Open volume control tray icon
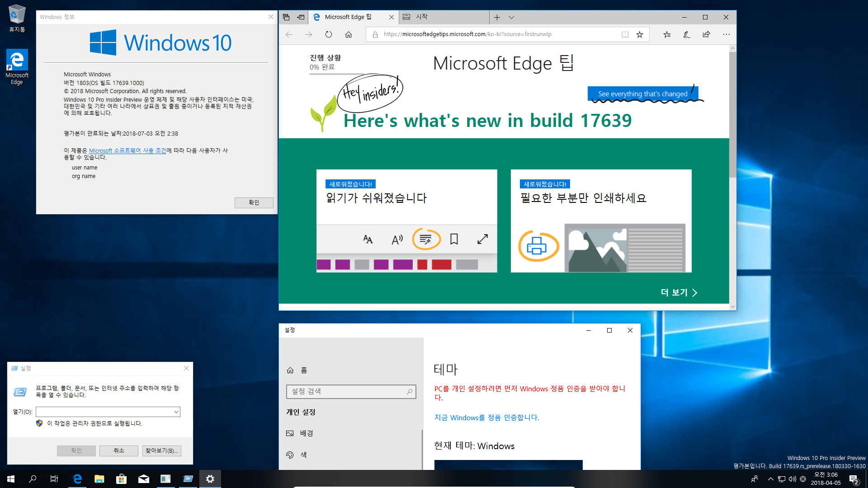 [792, 479]
